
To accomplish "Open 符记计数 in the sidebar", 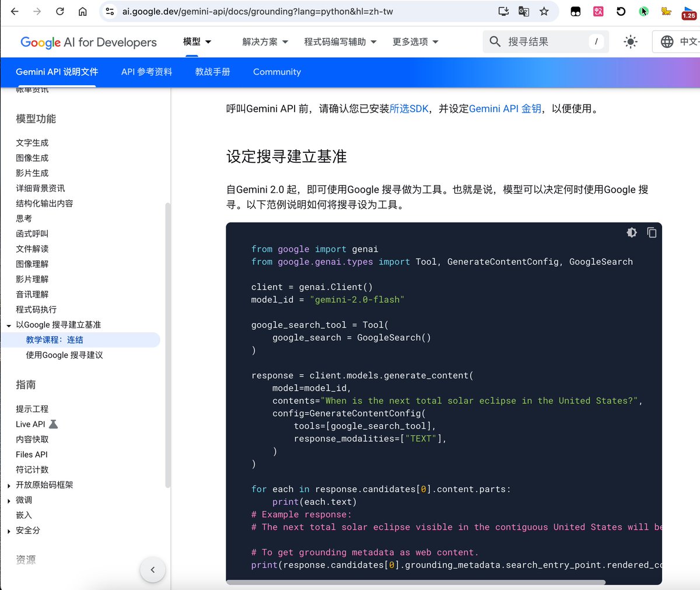I will [x=32, y=469].
